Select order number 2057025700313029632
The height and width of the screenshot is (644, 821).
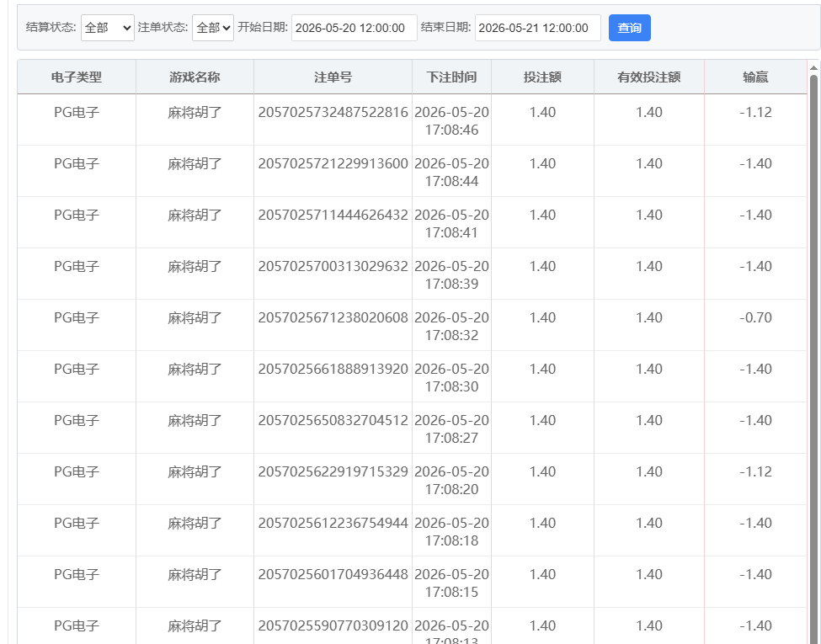[333, 266]
